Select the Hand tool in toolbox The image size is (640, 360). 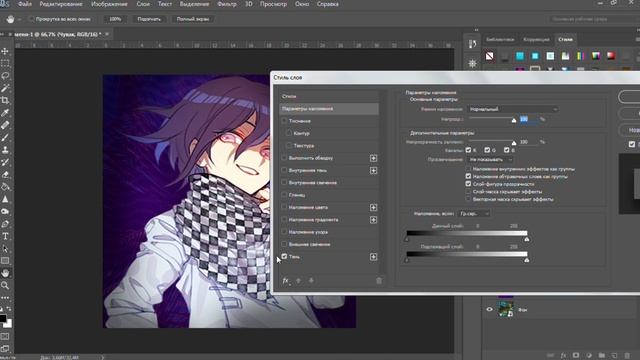click(x=5, y=273)
